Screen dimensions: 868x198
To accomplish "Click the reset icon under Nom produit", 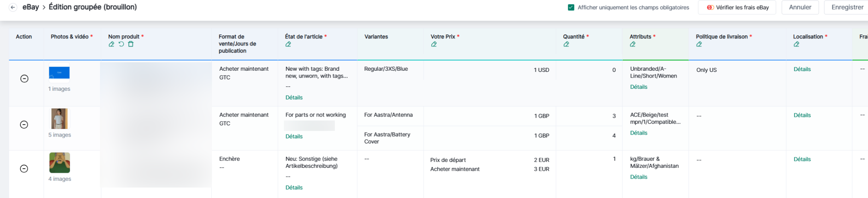I will point(121,44).
